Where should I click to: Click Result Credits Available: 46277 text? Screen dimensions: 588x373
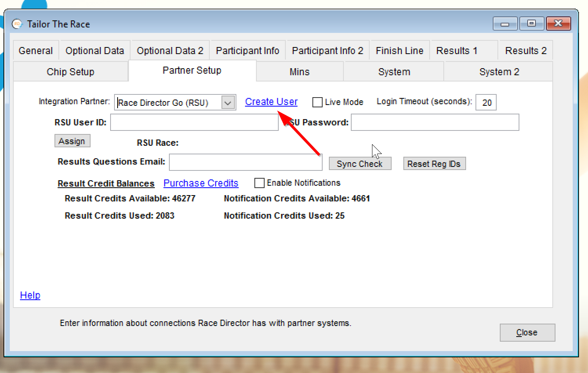(130, 199)
